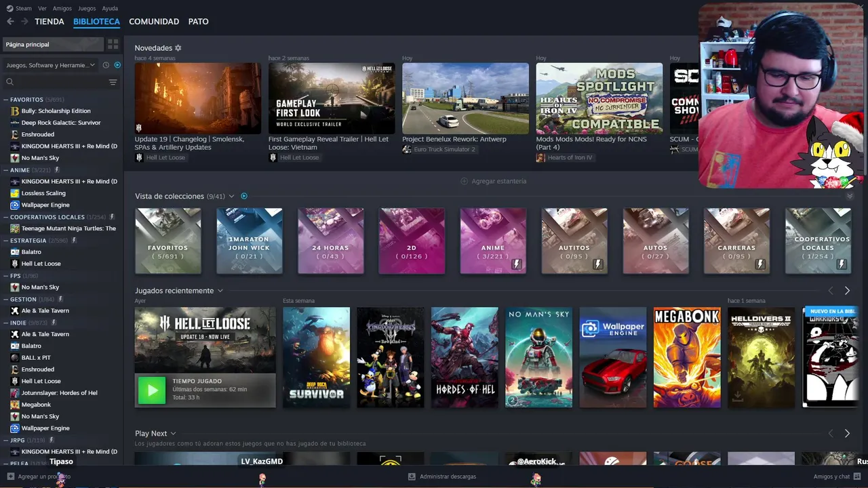Open the Ayuda menu
This screenshot has height=488, width=868.
(x=110, y=8)
